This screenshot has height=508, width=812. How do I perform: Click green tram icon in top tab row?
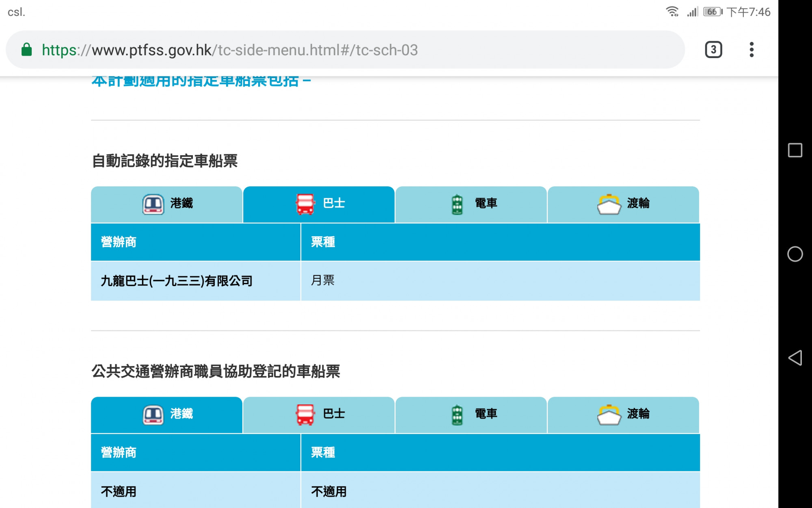pos(457,204)
